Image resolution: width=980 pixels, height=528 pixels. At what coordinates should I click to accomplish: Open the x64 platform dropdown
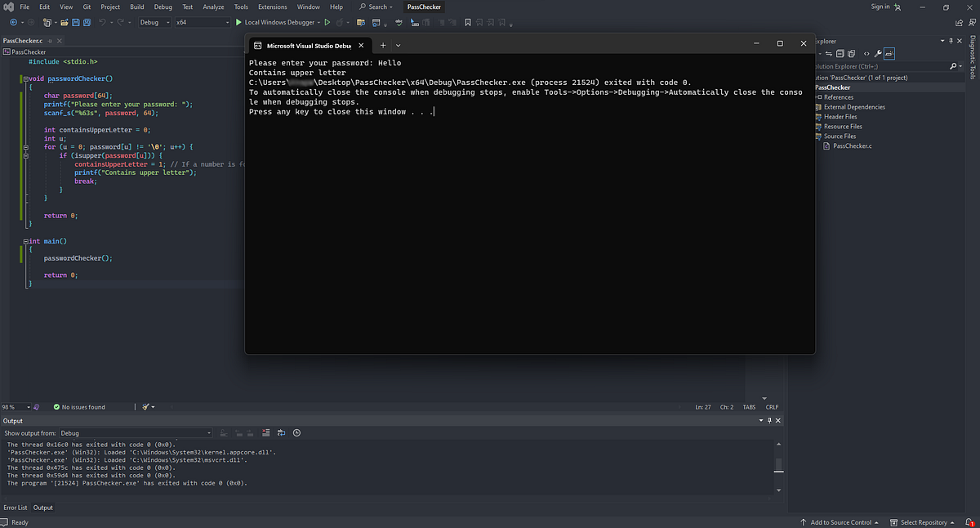[x=227, y=22]
